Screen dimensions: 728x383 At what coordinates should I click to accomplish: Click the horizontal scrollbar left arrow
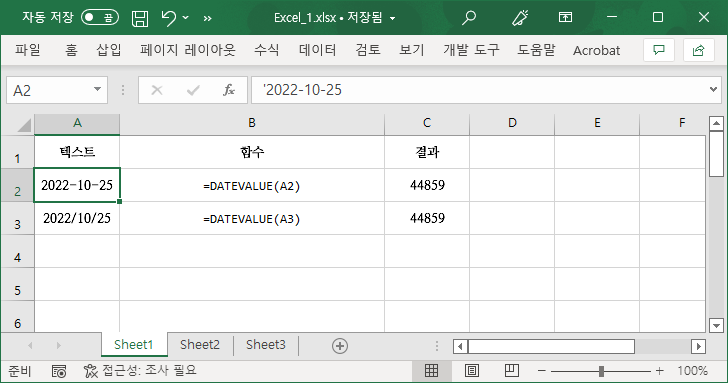pyautogui.click(x=460, y=346)
